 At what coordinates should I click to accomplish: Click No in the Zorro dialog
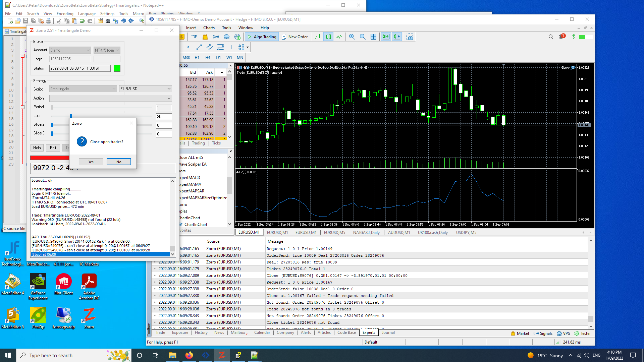tap(119, 162)
